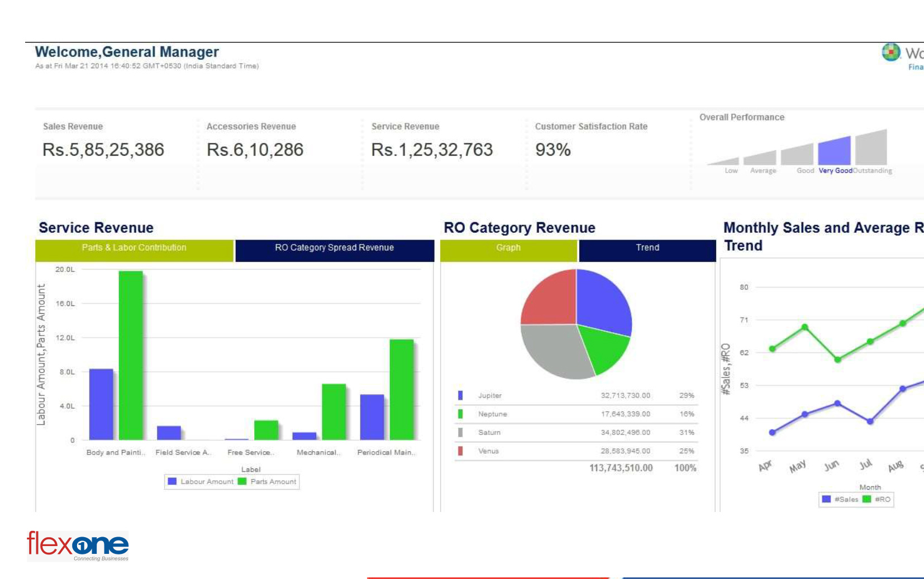This screenshot has height=579, width=924.
Task: Click the Periodical Maintenance green Parts bar
Action: [401, 390]
